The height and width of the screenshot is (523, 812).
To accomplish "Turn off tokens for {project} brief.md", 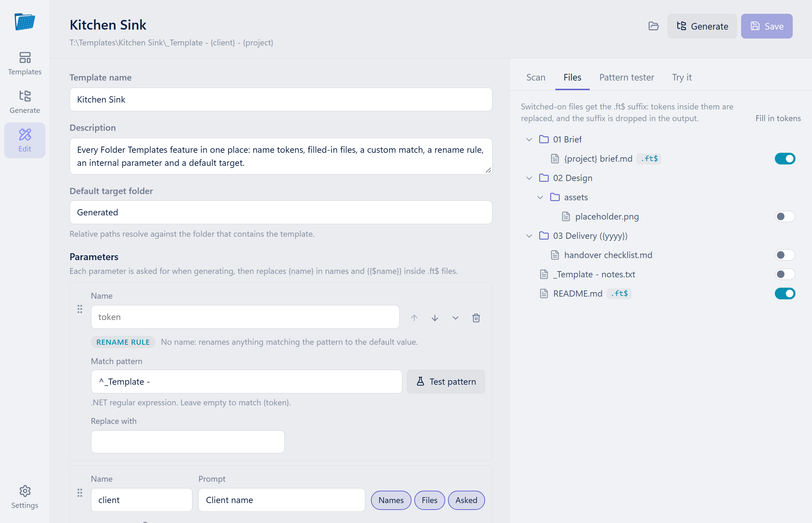I will point(785,159).
